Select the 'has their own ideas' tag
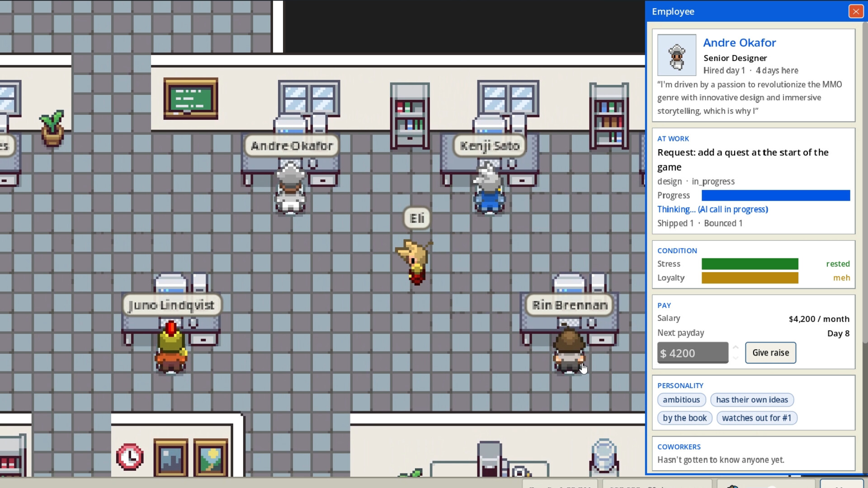Viewport: 868px width, 488px height. (x=752, y=400)
